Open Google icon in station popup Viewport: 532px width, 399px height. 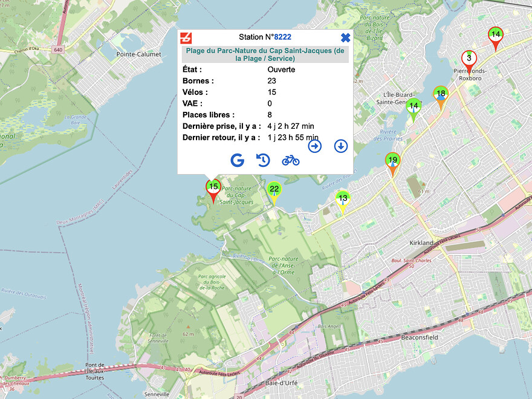click(x=237, y=160)
